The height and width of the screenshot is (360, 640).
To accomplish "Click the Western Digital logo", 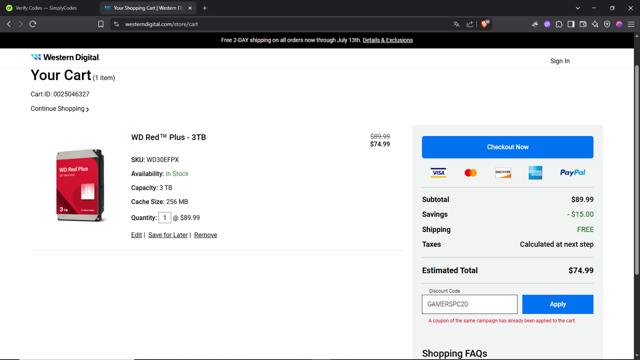I will coord(65,57).
